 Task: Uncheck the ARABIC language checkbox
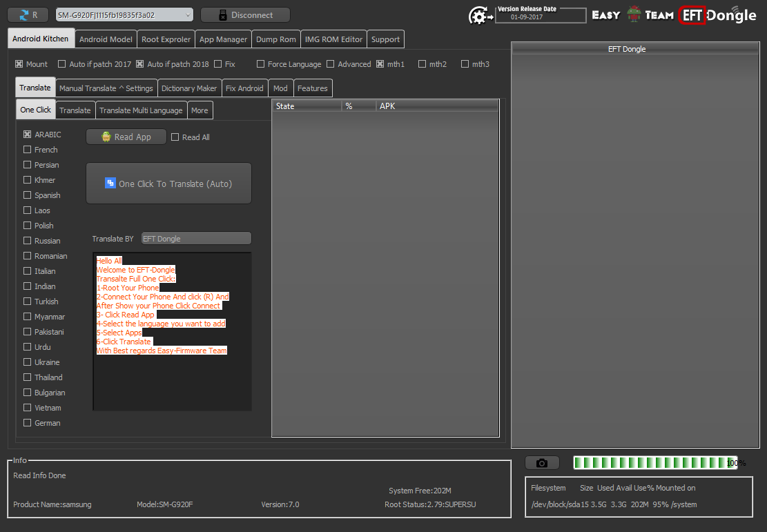(x=28, y=134)
